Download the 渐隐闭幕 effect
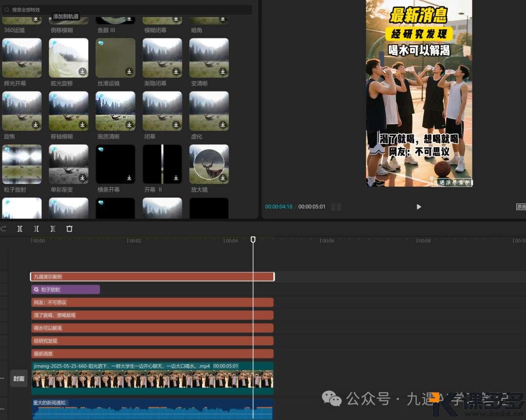 click(x=176, y=72)
